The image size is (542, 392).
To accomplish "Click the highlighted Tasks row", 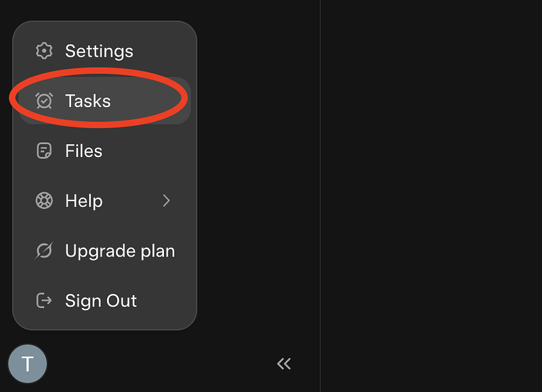I will point(88,100).
